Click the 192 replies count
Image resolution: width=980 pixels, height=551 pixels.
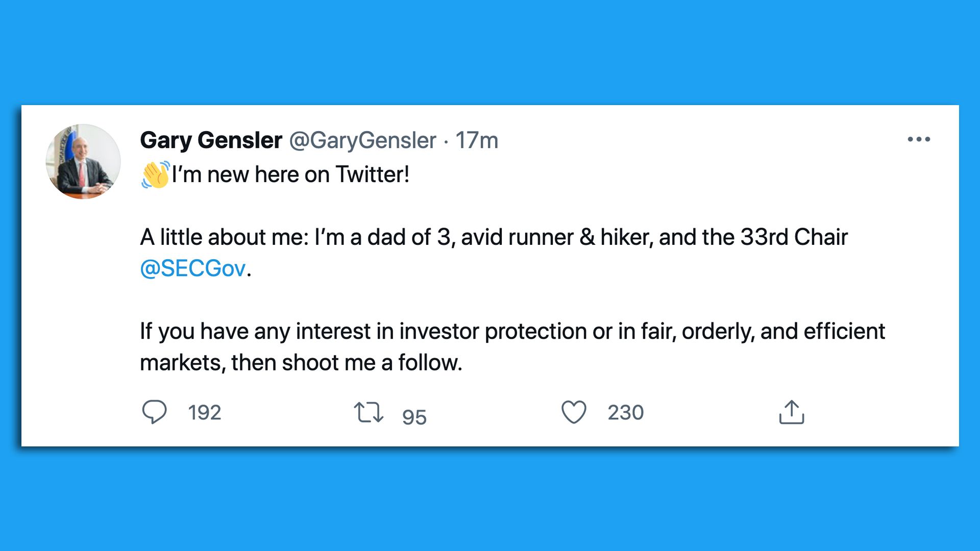[x=204, y=412]
